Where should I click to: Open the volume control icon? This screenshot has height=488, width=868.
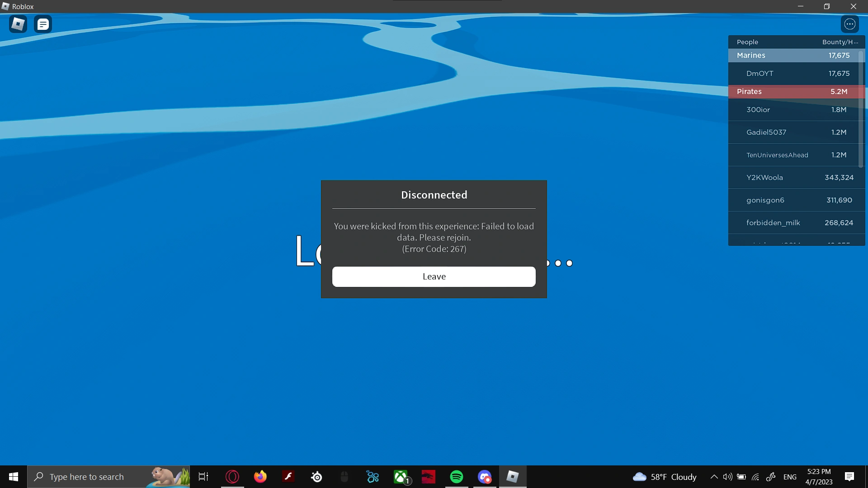(x=727, y=477)
